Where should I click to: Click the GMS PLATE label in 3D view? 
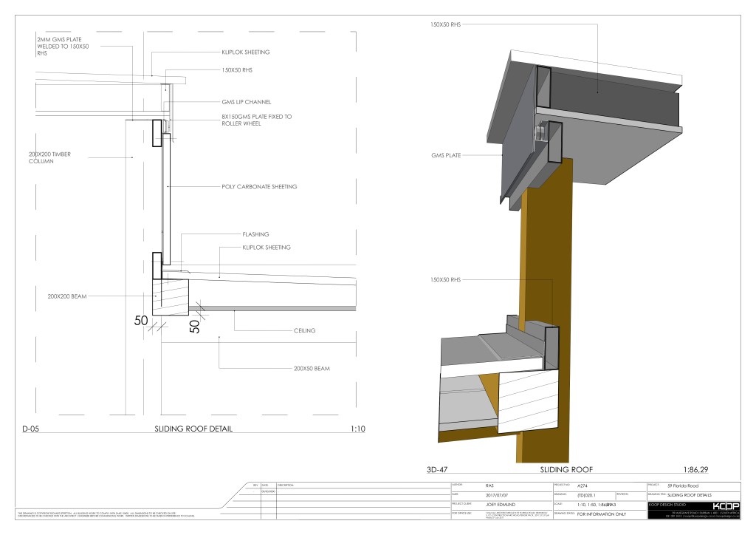click(x=445, y=155)
